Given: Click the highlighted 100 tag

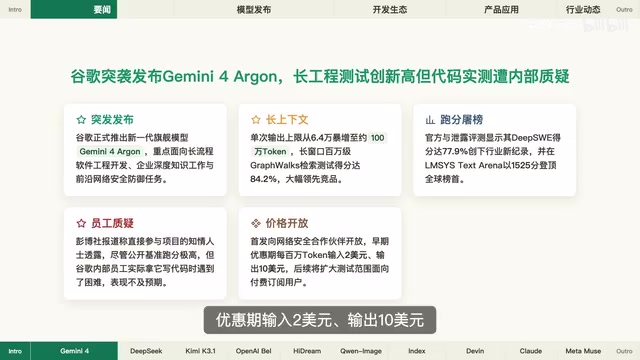Looking at the screenshot, I should [x=378, y=138].
